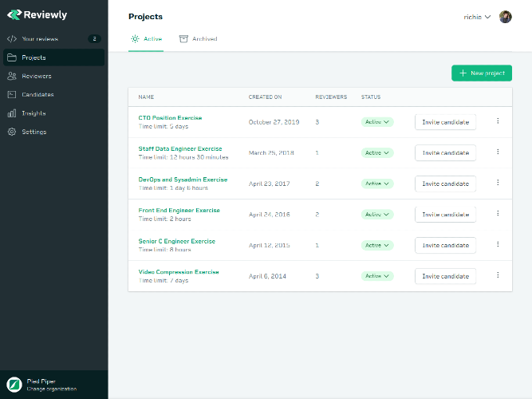The height and width of the screenshot is (399, 532).
Task: Invite candidate to Staff Data Engineer Exercise
Action: pos(445,152)
